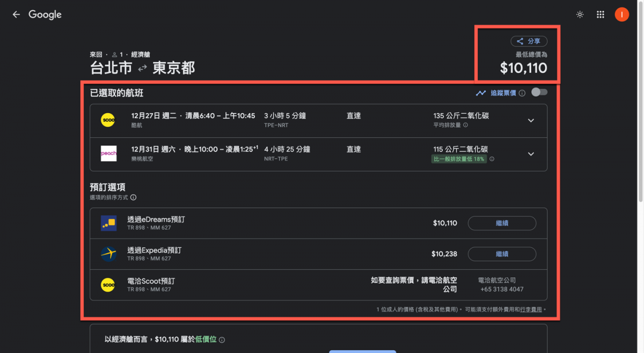Viewport: 644px width, 353px height.
Task: Click the 台北市 origin heading
Action: (111, 68)
